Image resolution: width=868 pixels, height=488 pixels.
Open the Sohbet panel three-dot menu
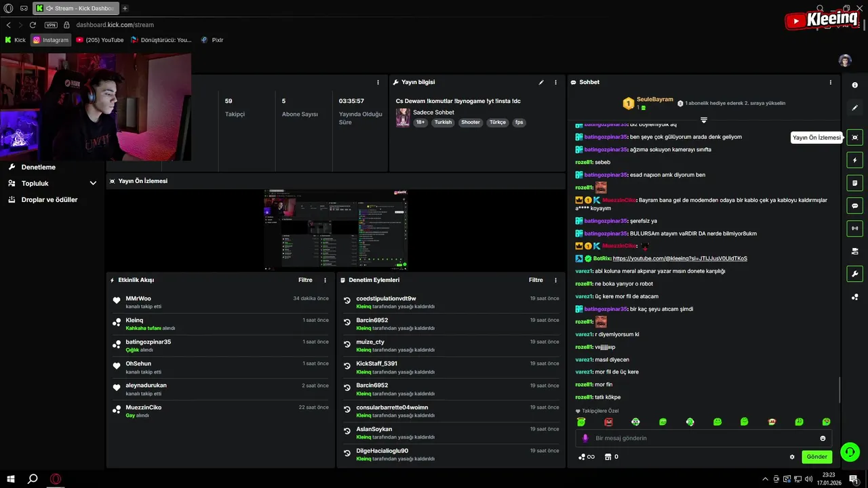pyautogui.click(x=830, y=82)
